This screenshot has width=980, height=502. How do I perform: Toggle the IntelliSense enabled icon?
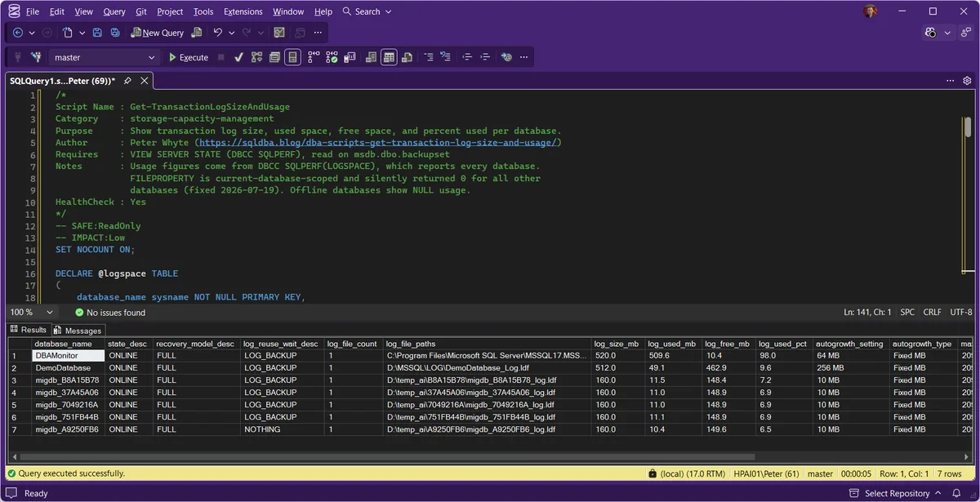(292, 57)
